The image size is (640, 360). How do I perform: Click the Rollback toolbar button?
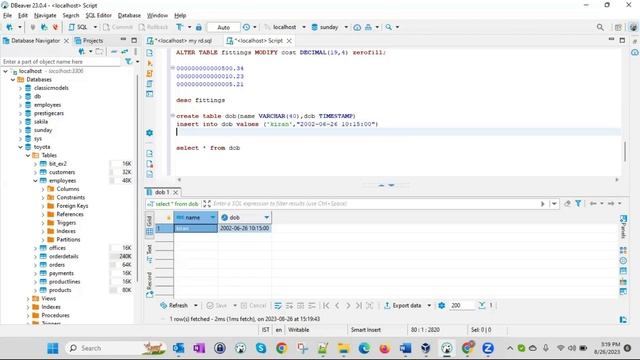[x=153, y=27]
